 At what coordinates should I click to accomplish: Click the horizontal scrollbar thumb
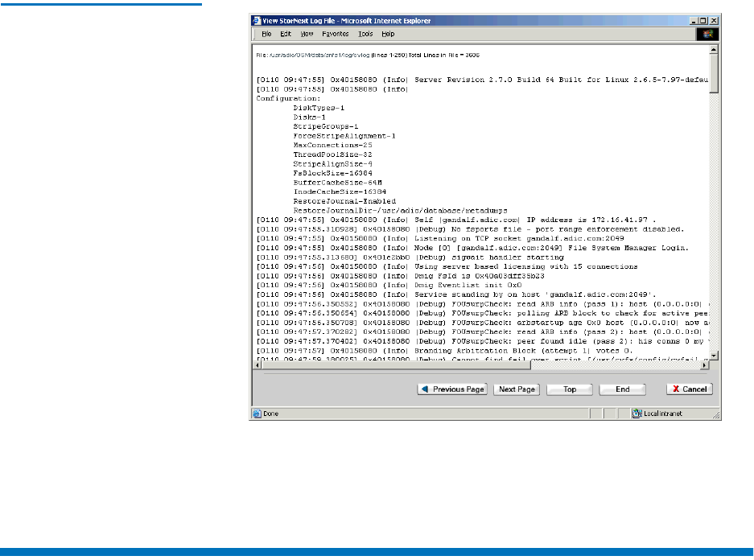tap(396, 365)
